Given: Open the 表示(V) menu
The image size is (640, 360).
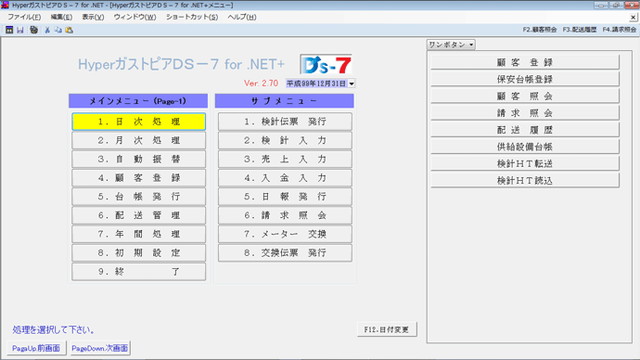Looking at the screenshot, I should tap(93, 17).
